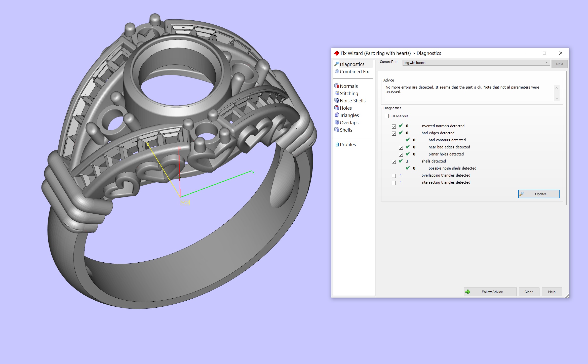Screen dimensions: 588x364
Task: Click the Stitching icon in sidebar
Action: (337, 93)
